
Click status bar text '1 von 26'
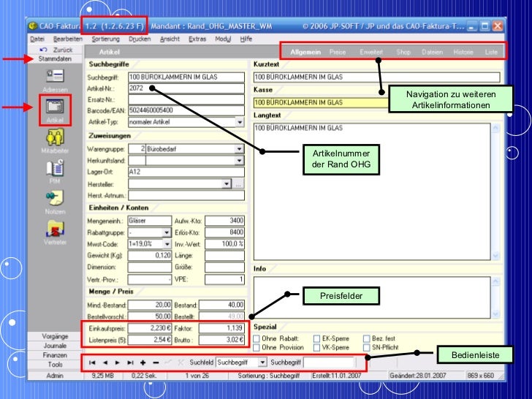point(197,376)
